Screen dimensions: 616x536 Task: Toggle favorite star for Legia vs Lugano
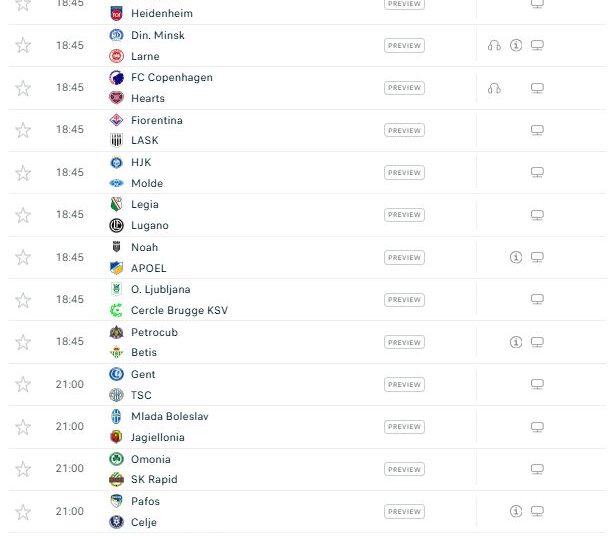[x=23, y=215]
